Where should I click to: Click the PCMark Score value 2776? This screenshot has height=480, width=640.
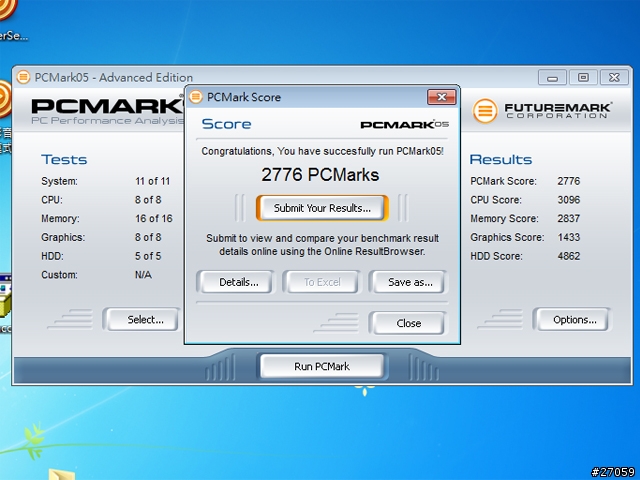(x=569, y=181)
